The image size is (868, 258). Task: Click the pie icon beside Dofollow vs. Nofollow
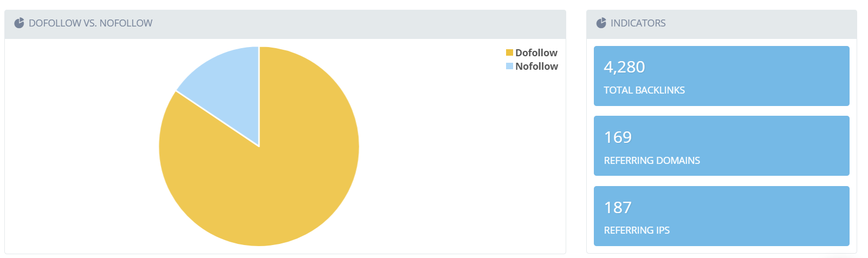point(19,23)
